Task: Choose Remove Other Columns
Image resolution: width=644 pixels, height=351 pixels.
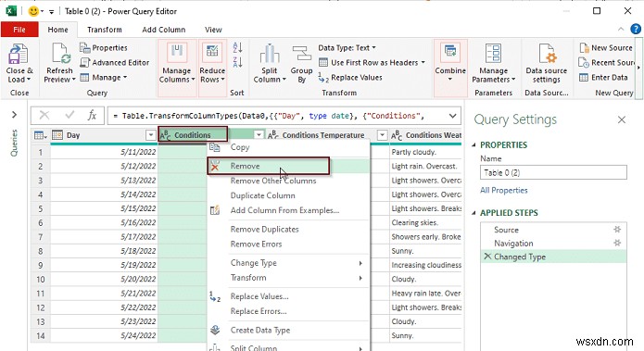Action: 288,181
